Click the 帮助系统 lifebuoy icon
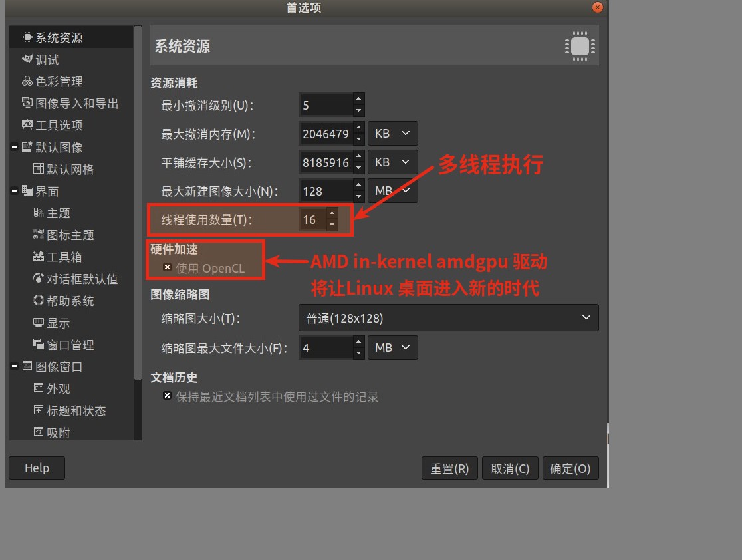Screen dimensions: 742x560 coord(39,300)
